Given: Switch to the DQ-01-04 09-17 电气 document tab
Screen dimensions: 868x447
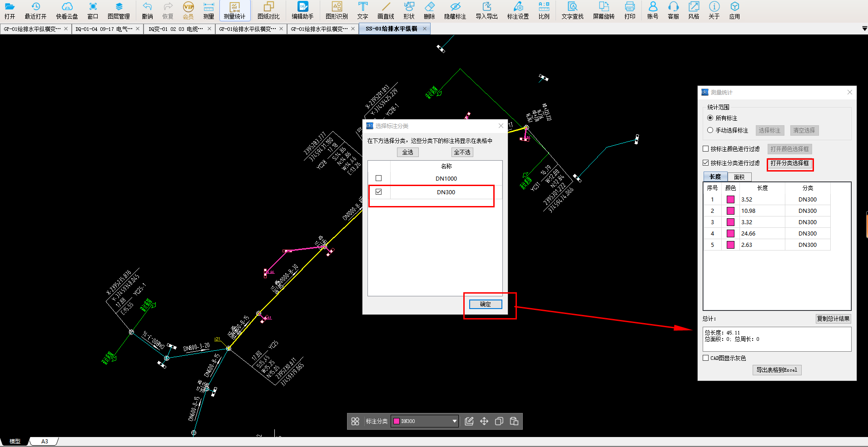Looking at the screenshot, I should tap(104, 29).
